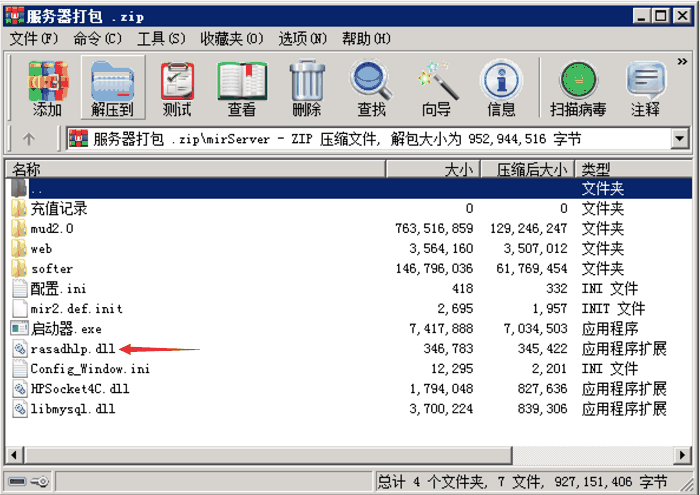
Task: Sort by the 大小 column header
Action: (x=433, y=169)
